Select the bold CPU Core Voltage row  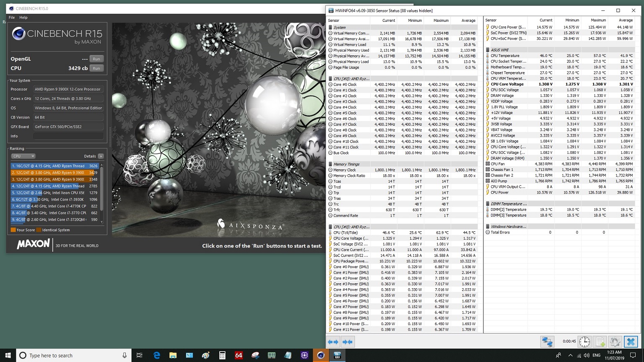(x=560, y=84)
